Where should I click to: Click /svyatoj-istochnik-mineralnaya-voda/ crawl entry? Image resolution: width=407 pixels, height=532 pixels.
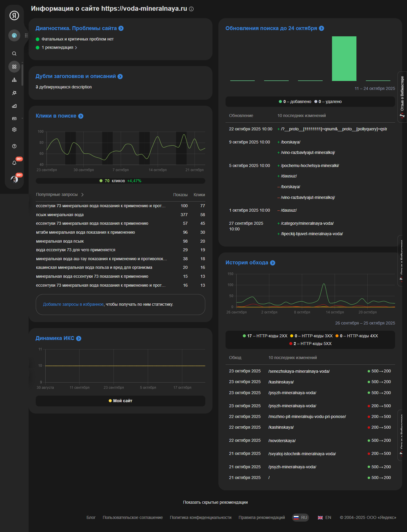pyautogui.click(x=302, y=454)
